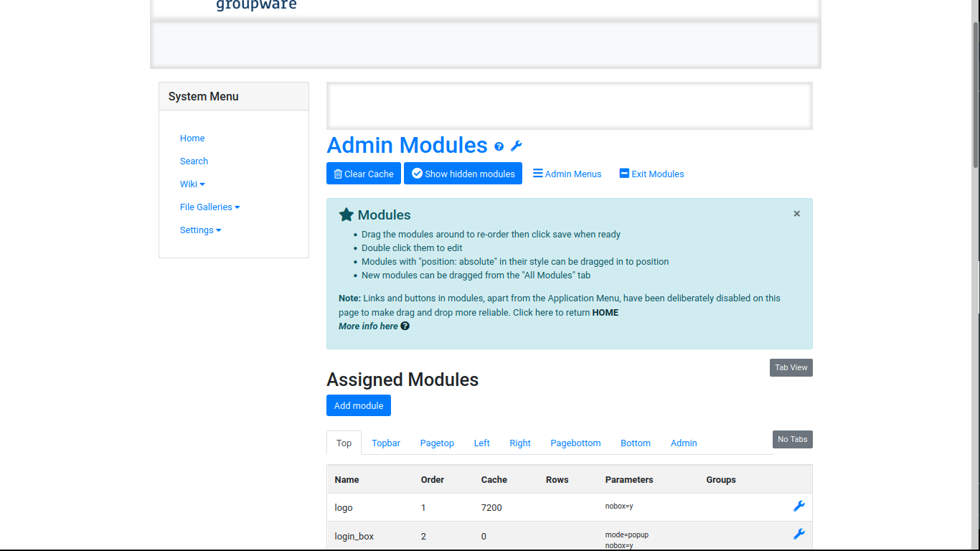The width and height of the screenshot is (980, 551).
Task: Click the wrench icon next to Admin Modules title
Action: point(516,146)
